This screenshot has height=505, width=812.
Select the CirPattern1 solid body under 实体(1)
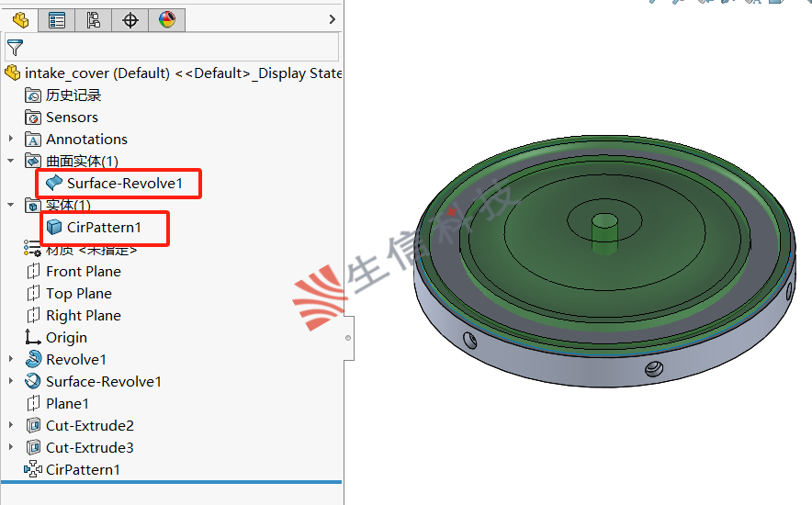tap(105, 228)
